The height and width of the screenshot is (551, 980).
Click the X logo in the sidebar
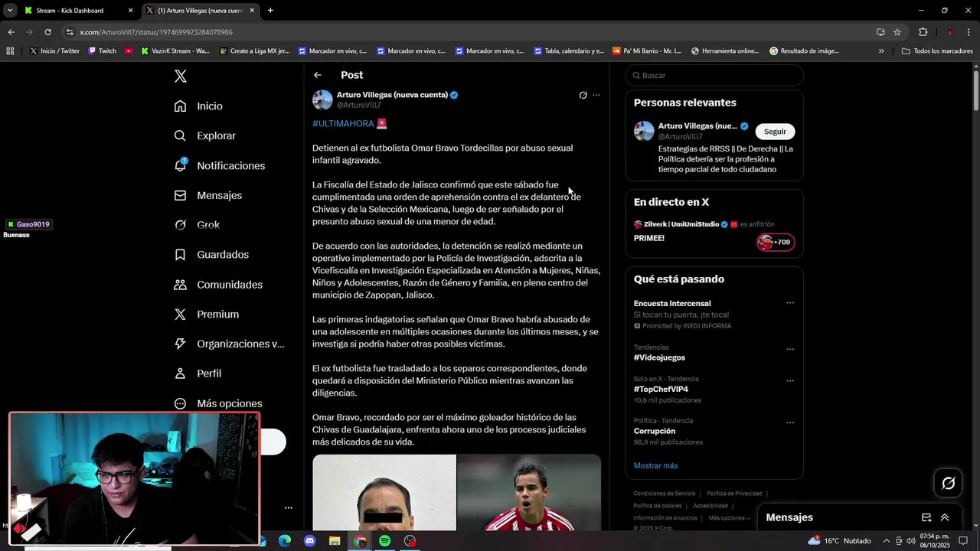click(x=180, y=76)
